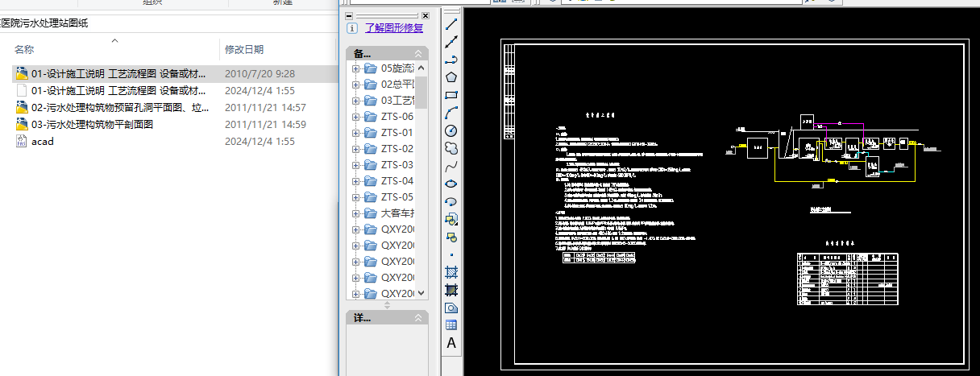Select the Multiline Text tool
Viewport: 980px width, 376px height.
pyautogui.click(x=451, y=343)
